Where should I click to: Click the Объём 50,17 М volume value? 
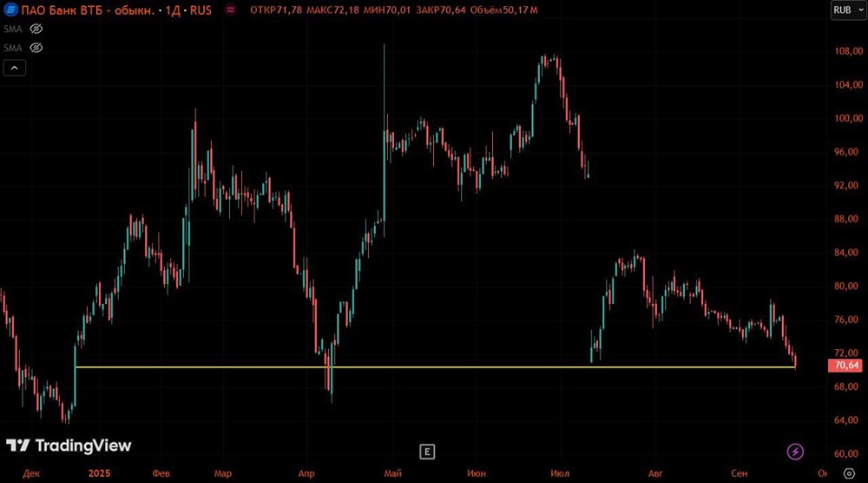(503, 10)
